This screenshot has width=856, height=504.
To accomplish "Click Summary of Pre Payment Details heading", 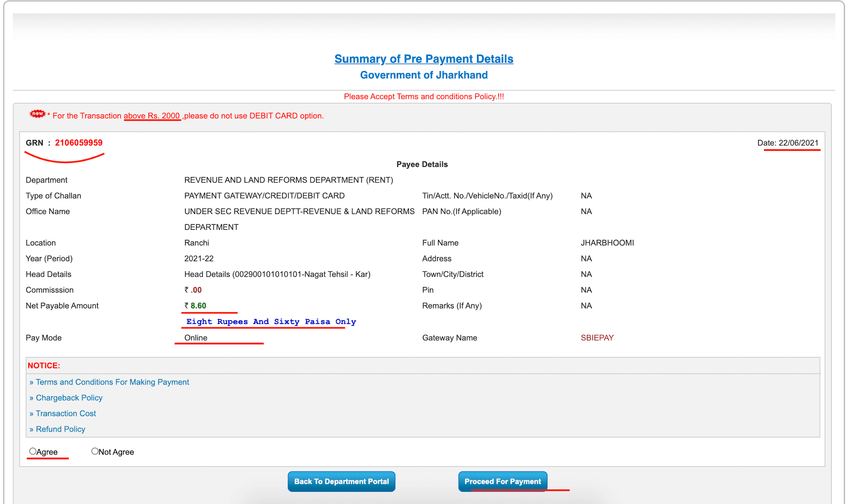I will coord(423,59).
